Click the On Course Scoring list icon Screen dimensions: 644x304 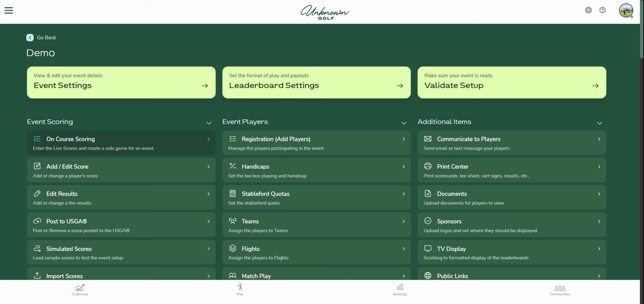[37, 139]
